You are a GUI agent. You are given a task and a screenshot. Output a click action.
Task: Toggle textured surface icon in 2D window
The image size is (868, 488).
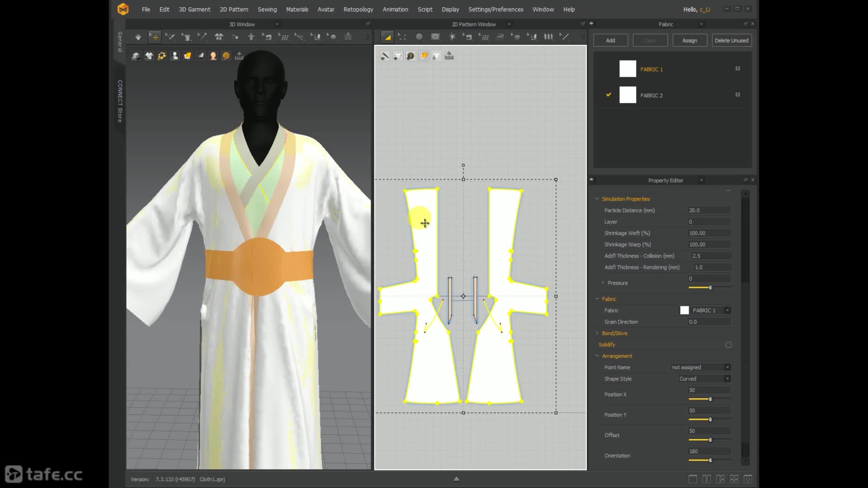424,56
